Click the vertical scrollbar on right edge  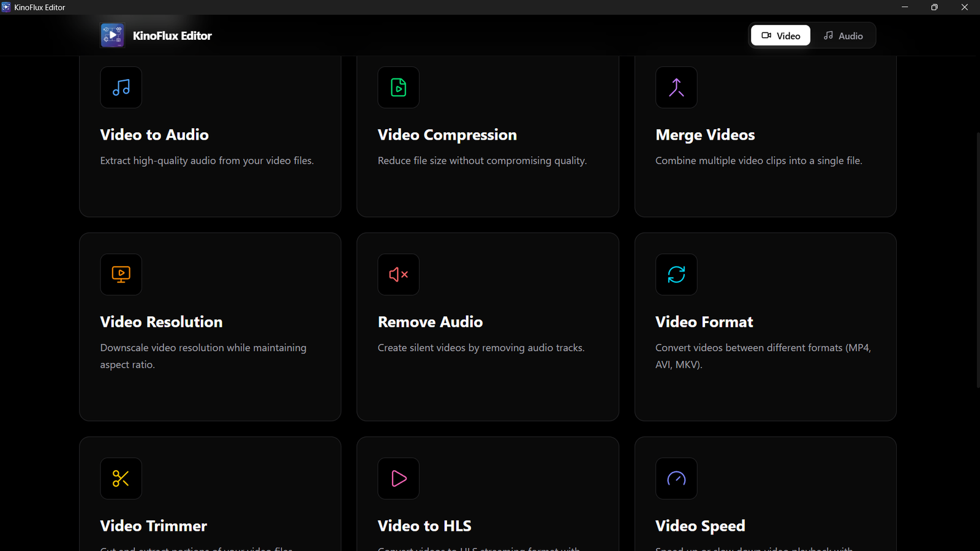point(977,257)
